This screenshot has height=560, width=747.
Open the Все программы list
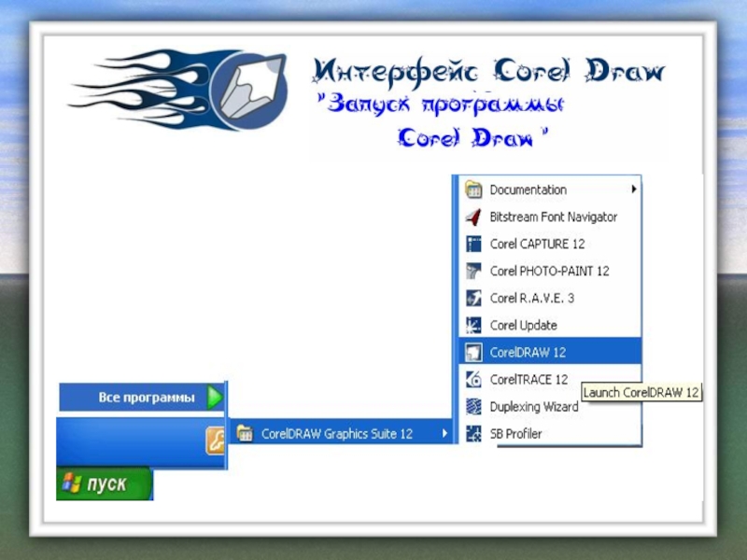click(146, 398)
